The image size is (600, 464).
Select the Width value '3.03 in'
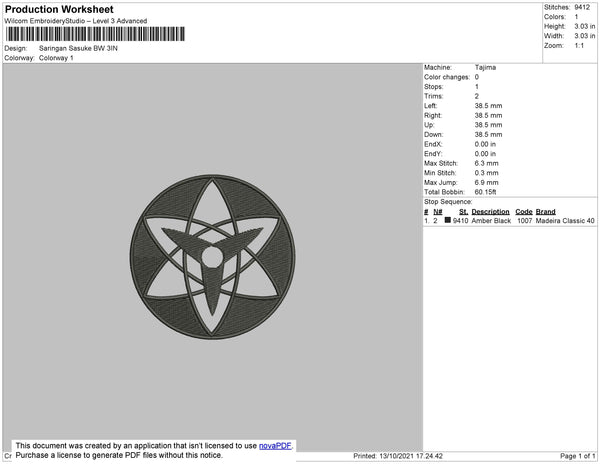click(585, 36)
